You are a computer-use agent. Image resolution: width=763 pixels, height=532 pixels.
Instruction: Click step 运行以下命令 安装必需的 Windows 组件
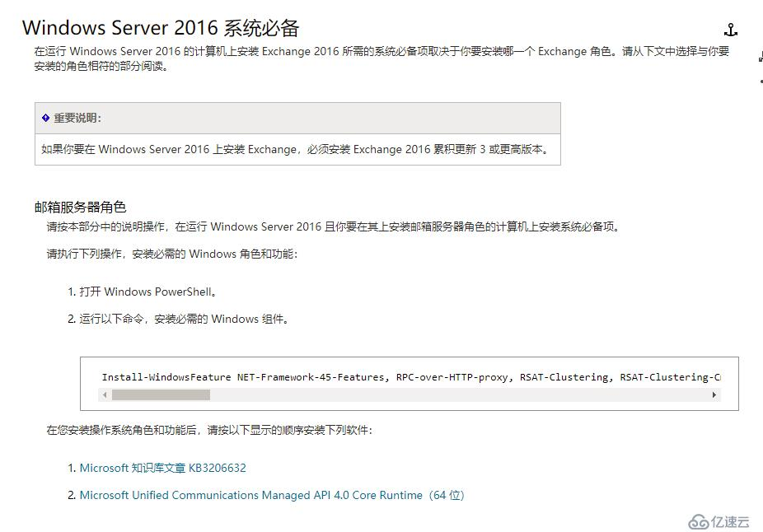(x=184, y=319)
